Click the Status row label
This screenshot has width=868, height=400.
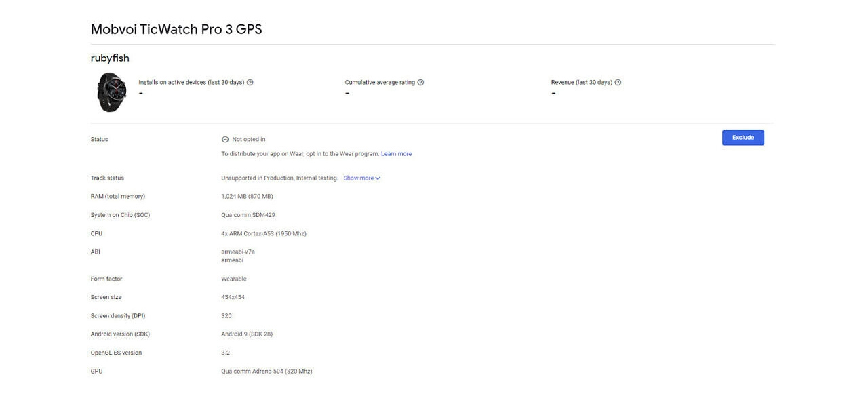click(x=99, y=140)
